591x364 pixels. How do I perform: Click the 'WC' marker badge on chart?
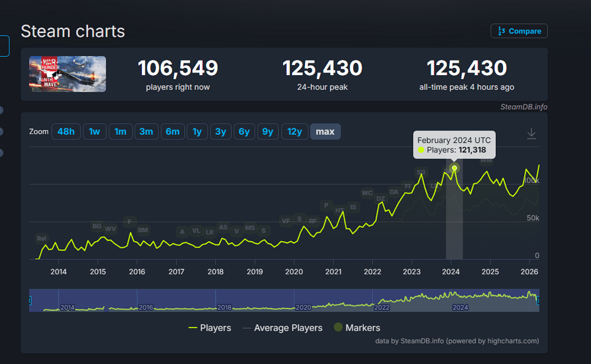[367, 193]
